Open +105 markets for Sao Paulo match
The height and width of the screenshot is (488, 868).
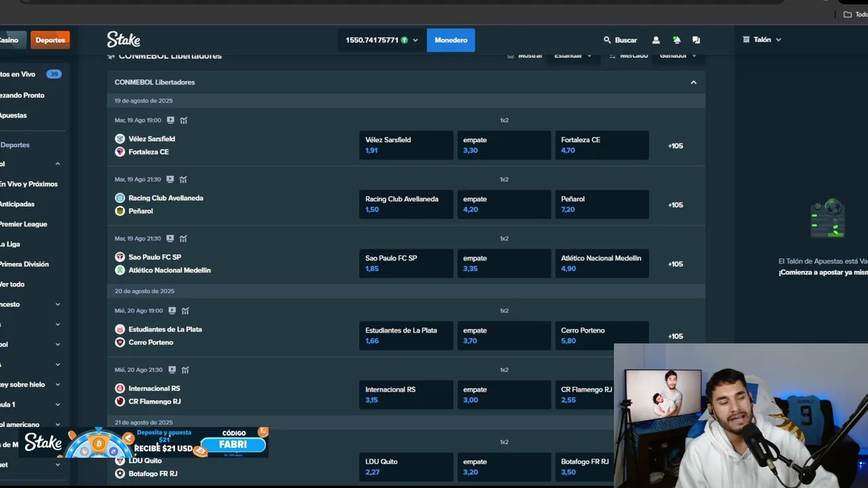(675, 264)
